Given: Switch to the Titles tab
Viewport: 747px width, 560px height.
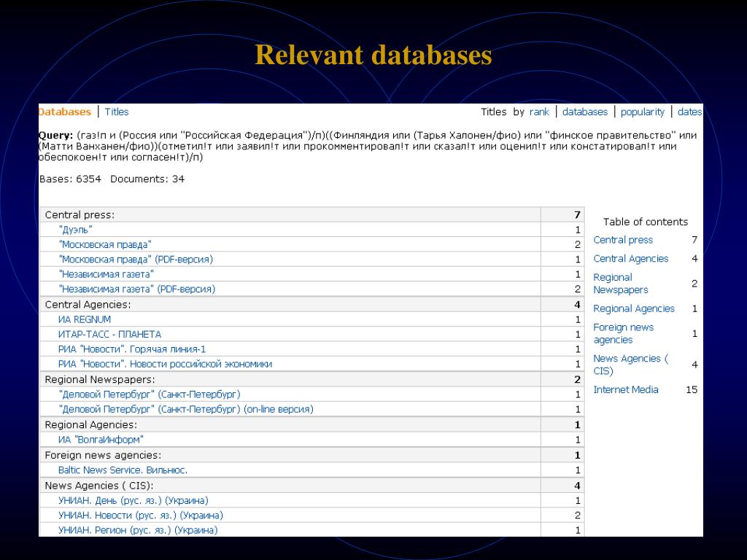Looking at the screenshot, I should (117, 112).
